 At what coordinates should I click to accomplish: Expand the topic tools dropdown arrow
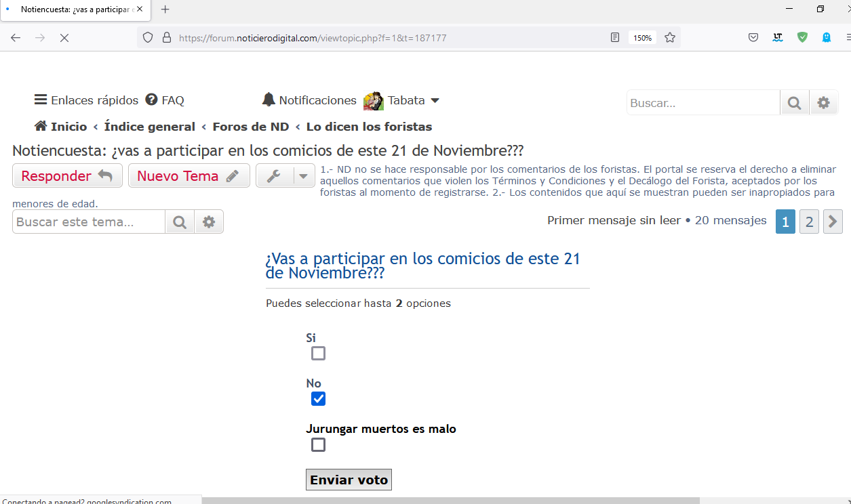[304, 176]
